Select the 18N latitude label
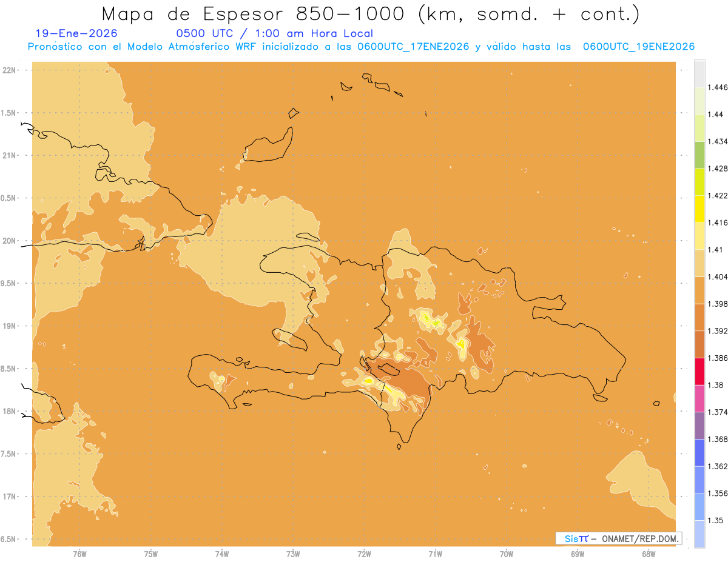Image resolution: width=728 pixels, height=562 pixels. (10, 411)
